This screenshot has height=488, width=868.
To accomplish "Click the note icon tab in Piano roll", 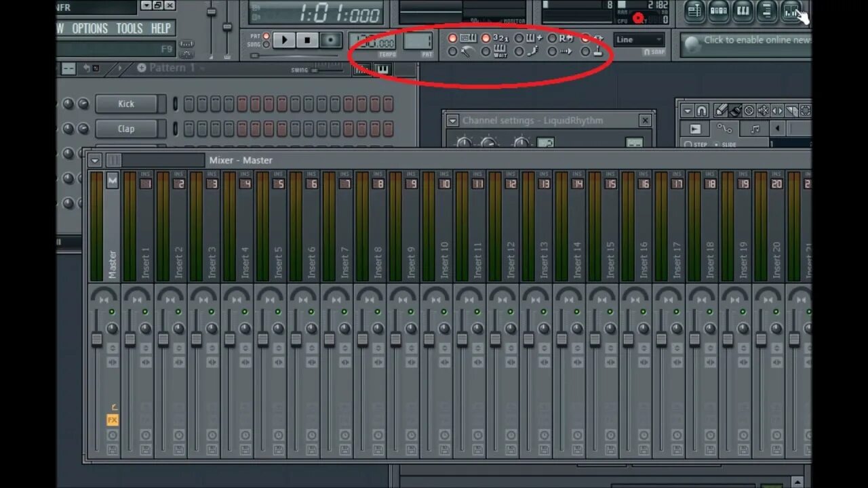I will click(755, 129).
